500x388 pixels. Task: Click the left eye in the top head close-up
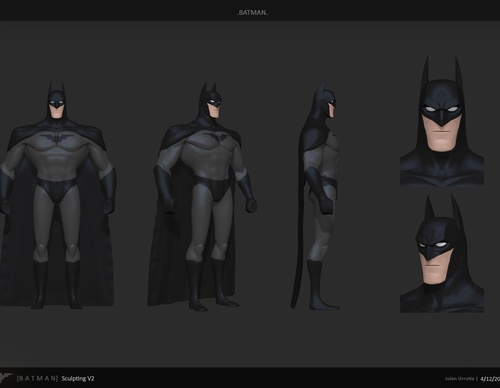click(x=430, y=109)
